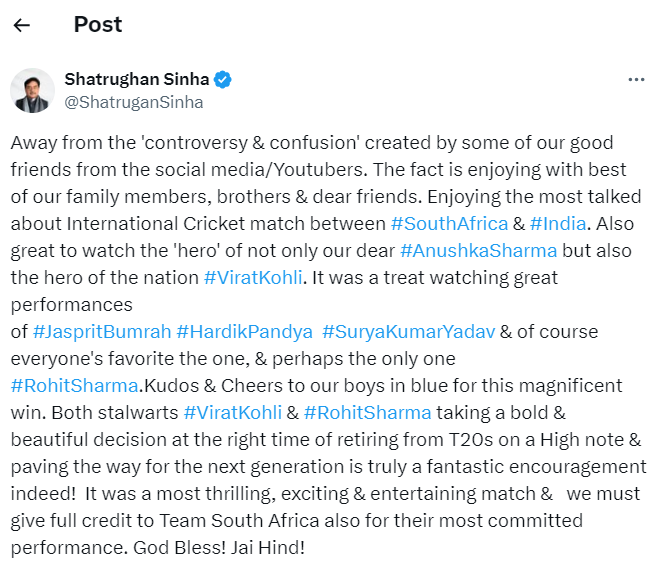Click the Post page heading
Viewport: 665px width, 563px height.
coord(98,25)
